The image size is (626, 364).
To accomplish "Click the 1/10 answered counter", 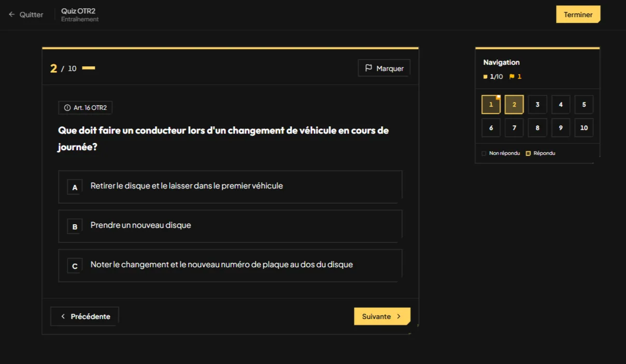I will tap(493, 77).
